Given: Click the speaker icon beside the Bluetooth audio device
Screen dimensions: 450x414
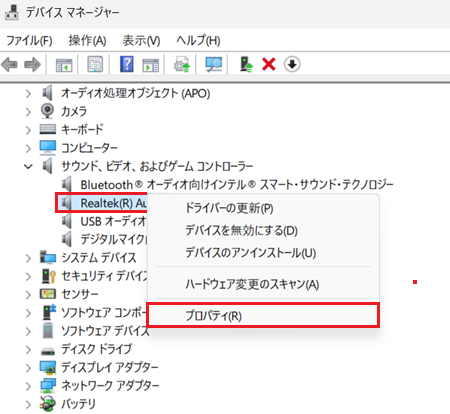Looking at the screenshot, I should pos(67,184).
